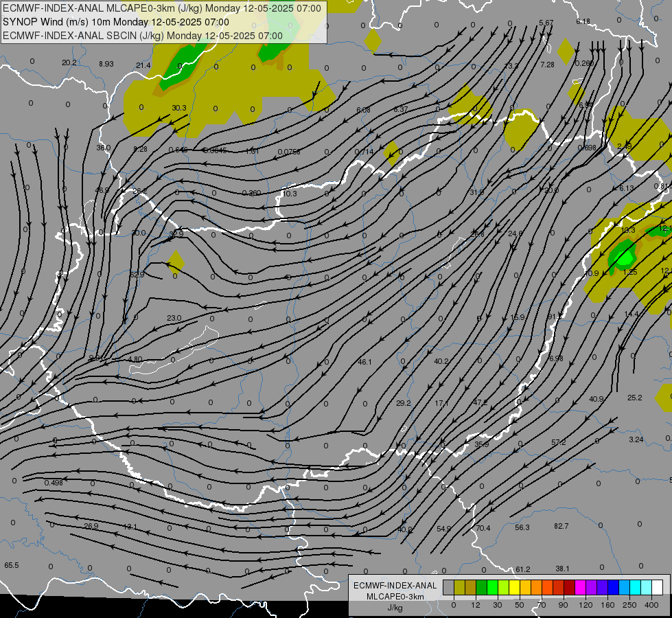
Task: Click the 21.4 map value
Action: tap(143, 65)
